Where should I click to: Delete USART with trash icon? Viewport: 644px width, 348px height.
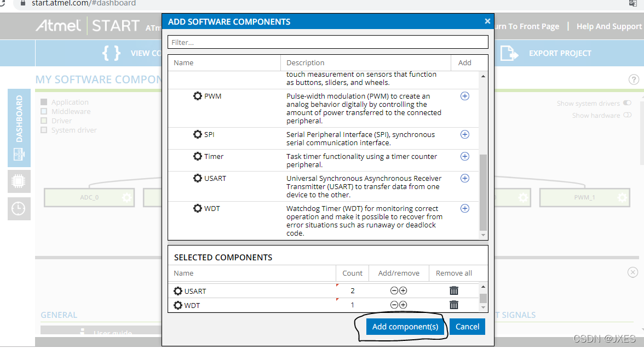tap(454, 290)
